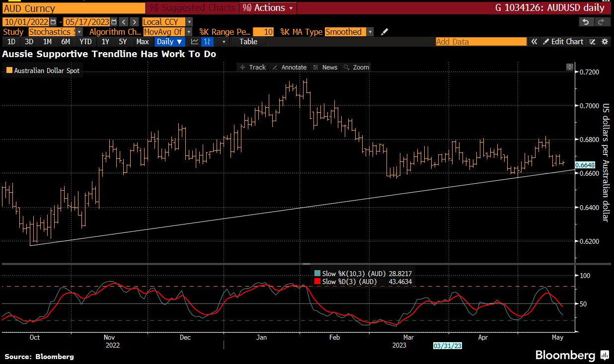The image size is (614, 364).
Task: Click the Source: Bloomberg text
Action: 39,357
